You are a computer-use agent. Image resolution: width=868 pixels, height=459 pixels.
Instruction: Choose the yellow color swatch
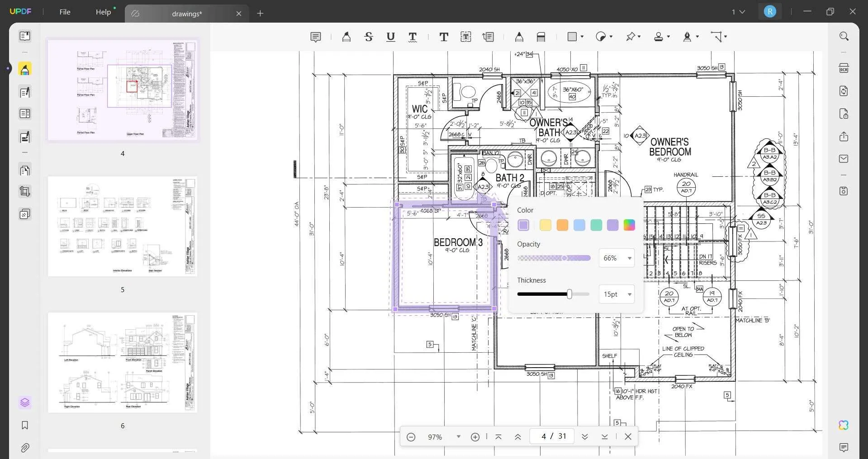coord(545,225)
